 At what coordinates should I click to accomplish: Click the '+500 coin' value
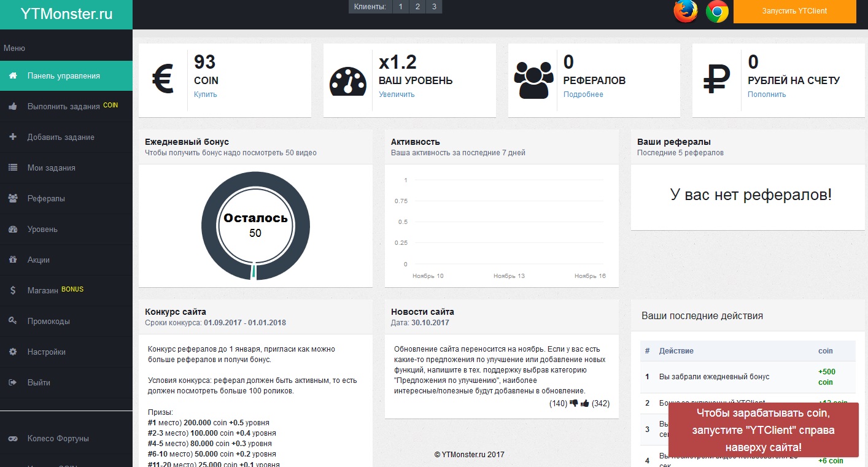pos(827,377)
